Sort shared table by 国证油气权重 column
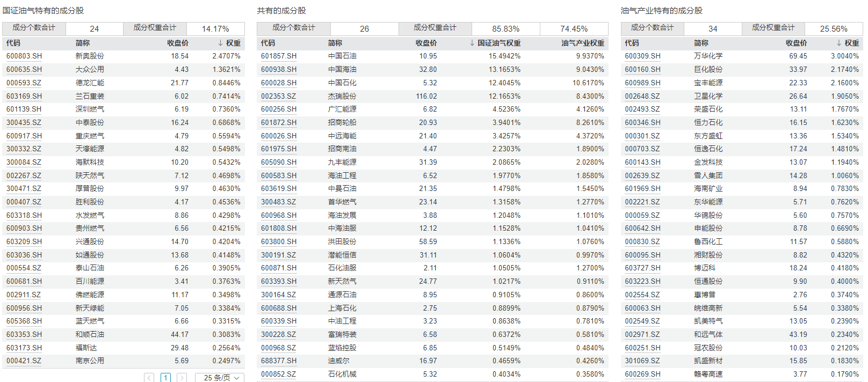Screen dimensions: 868x382 [495, 43]
